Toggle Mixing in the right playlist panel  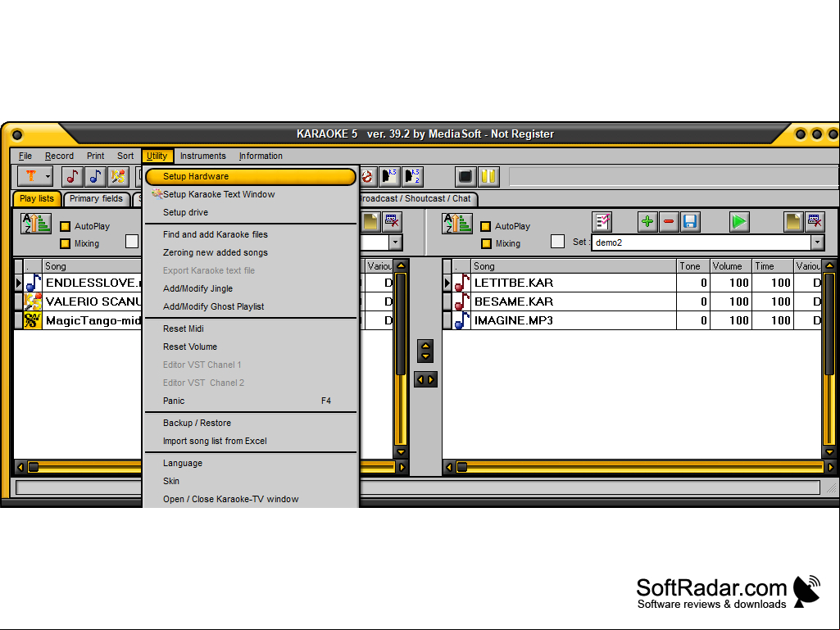486,244
